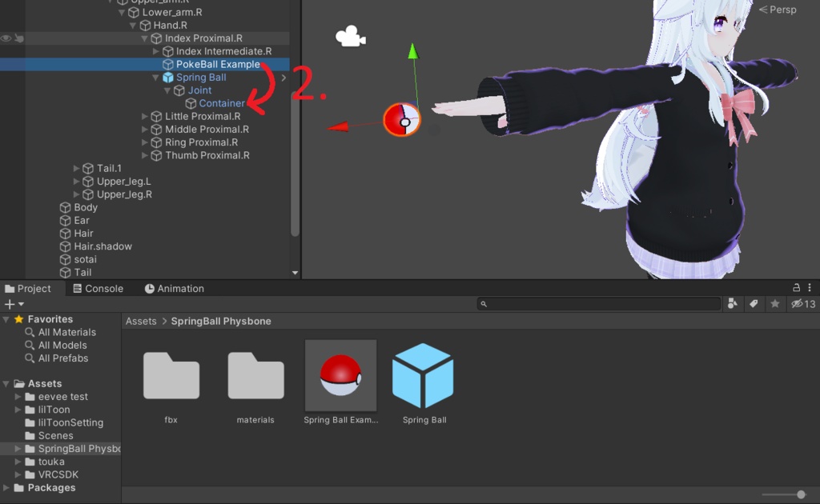The image size is (820, 504).
Task: Click the Create (+) button in Project window
Action: [x=10, y=304]
